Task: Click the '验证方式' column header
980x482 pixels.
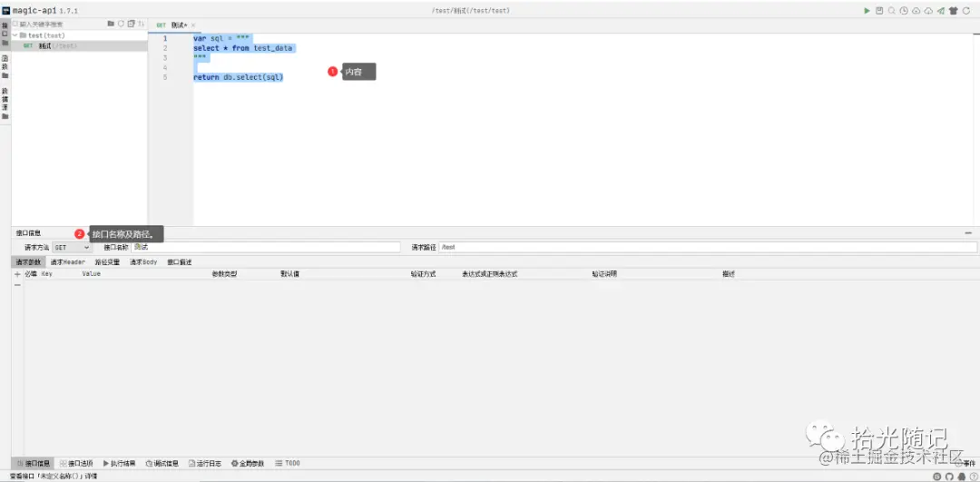Action: [423, 274]
